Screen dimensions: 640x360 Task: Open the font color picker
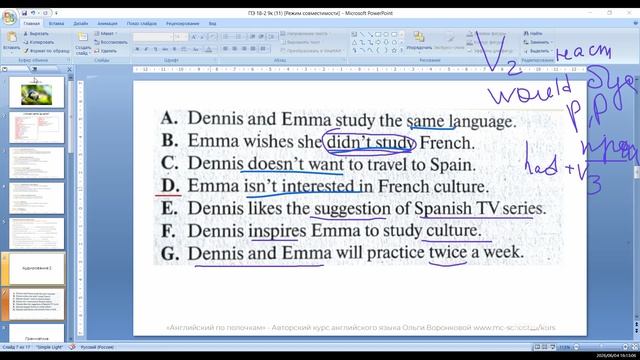click(x=209, y=49)
